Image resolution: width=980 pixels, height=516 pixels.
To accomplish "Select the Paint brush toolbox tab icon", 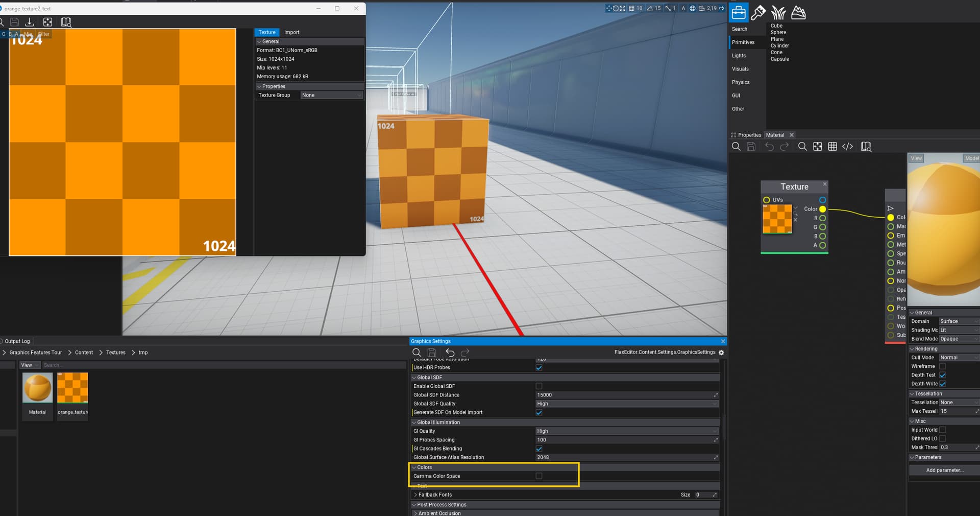I will click(x=758, y=12).
